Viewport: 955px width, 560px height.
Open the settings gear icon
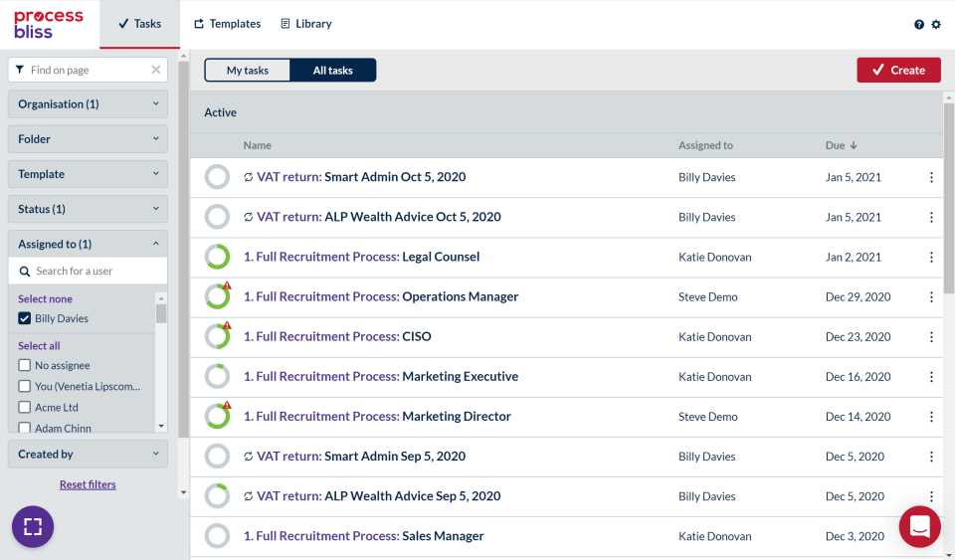[x=936, y=24]
